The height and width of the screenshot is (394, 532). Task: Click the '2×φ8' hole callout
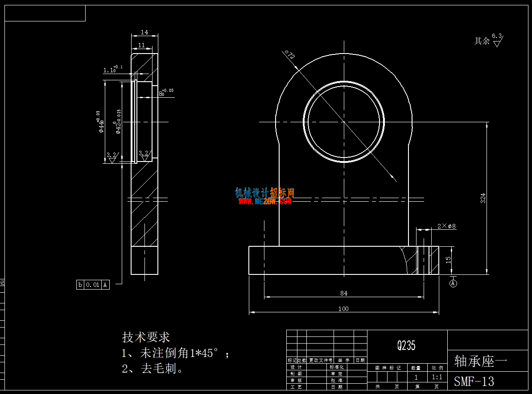[446, 226]
